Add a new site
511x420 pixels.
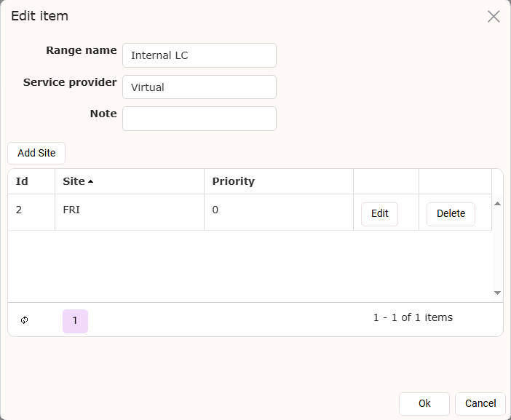tap(36, 153)
